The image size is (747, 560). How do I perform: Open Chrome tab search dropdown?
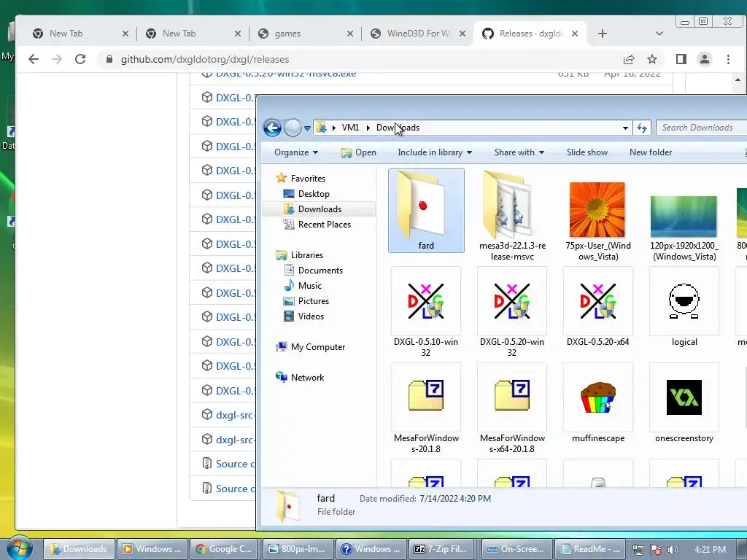pyautogui.click(x=659, y=34)
